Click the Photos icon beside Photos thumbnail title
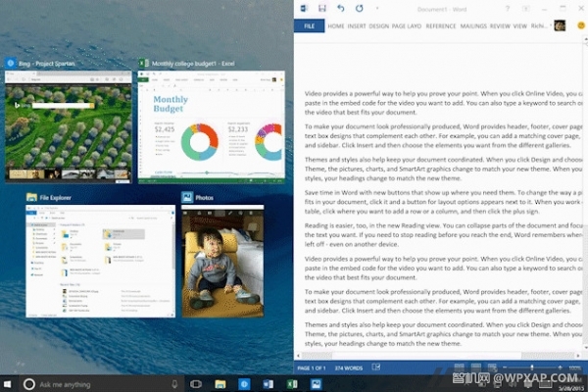 coord(187,197)
